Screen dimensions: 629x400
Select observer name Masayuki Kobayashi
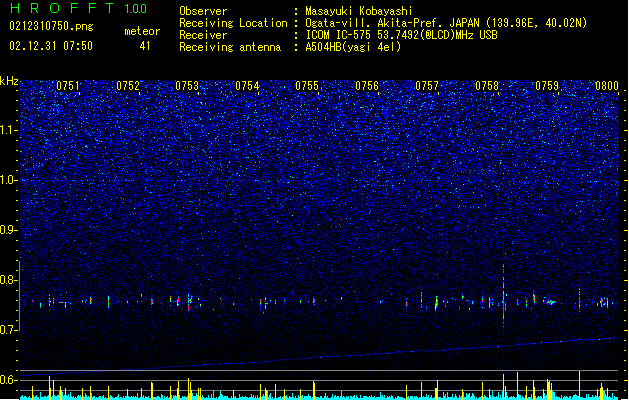[x=359, y=11]
